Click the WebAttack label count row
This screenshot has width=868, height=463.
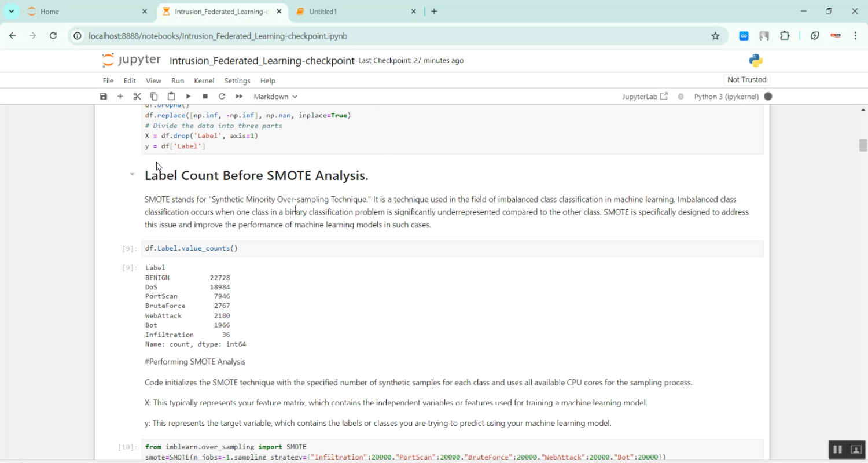[x=187, y=315]
